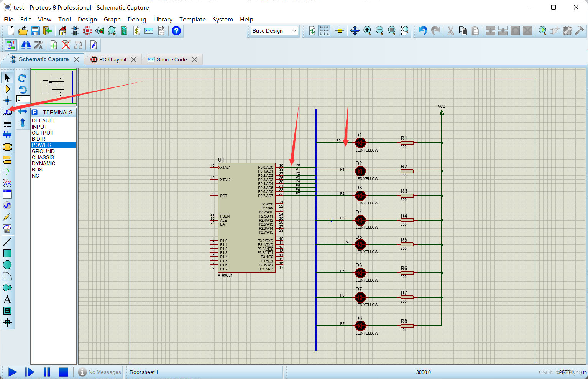This screenshot has height=379, width=588.
Task: Select the Subcircuit Mode tool
Action: click(7, 147)
